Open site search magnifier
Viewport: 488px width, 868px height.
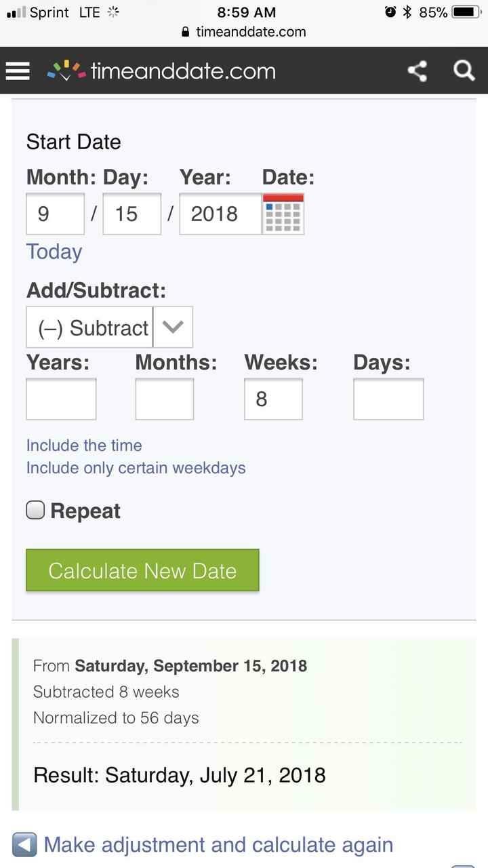(464, 71)
